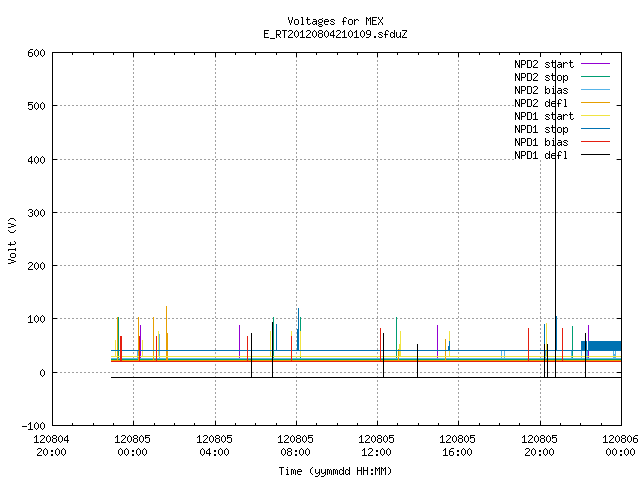The width and height of the screenshot is (640, 480).
Task: Click the NPD2 defl orange legend line
Action: pyautogui.click(x=595, y=103)
